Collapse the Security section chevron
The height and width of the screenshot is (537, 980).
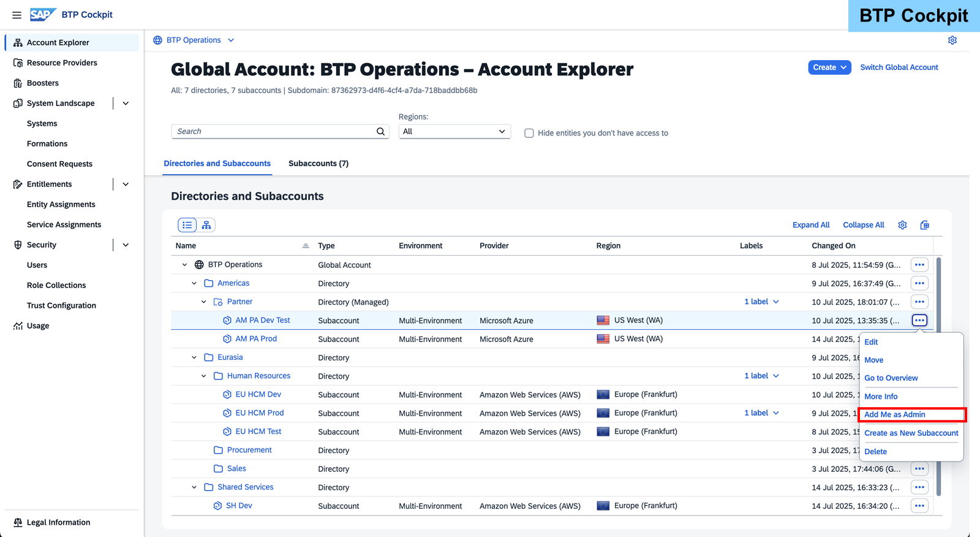[126, 245]
